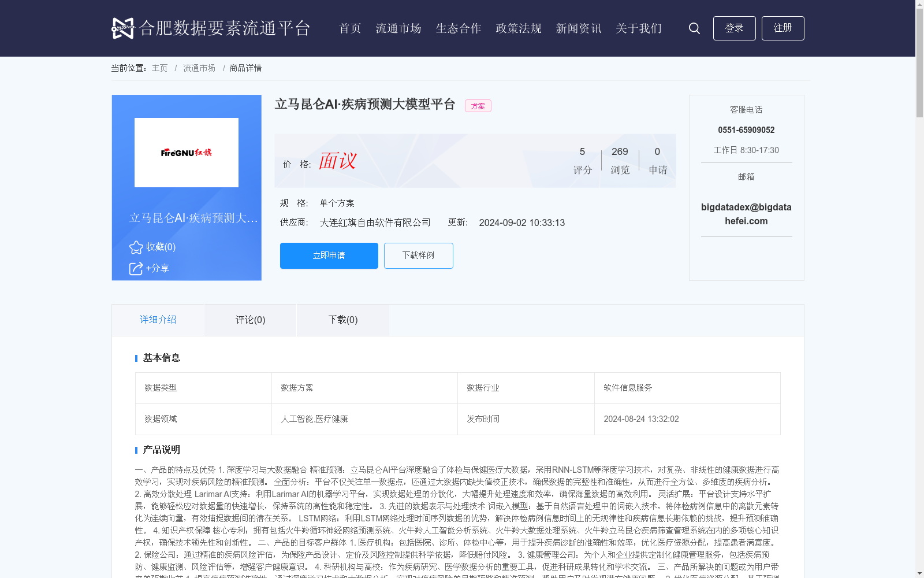924x578 pixels.
Task: Click the 注册 button
Action: click(783, 28)
